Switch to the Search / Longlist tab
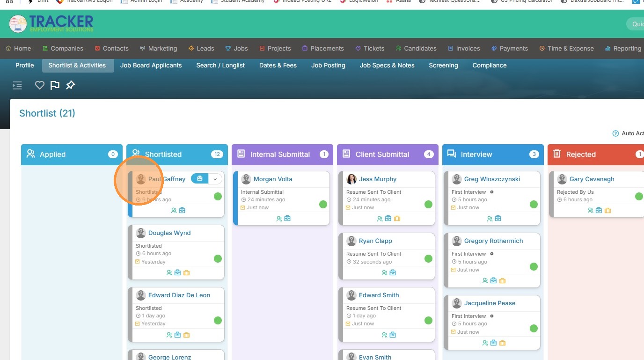644x360 pixels. pyautogui.click(x=220, y=66)
